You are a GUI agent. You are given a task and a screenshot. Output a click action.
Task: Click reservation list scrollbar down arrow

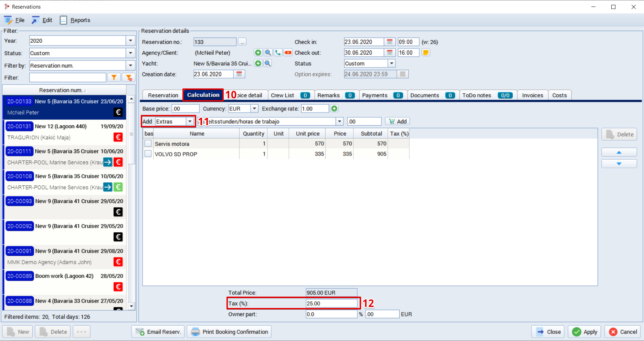coord(131,306)
